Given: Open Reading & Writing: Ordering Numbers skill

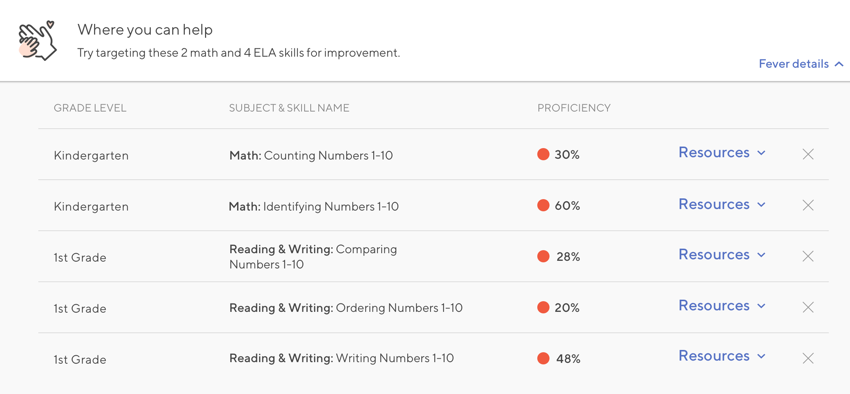Looking at the screenshot, I should (345, 308).
